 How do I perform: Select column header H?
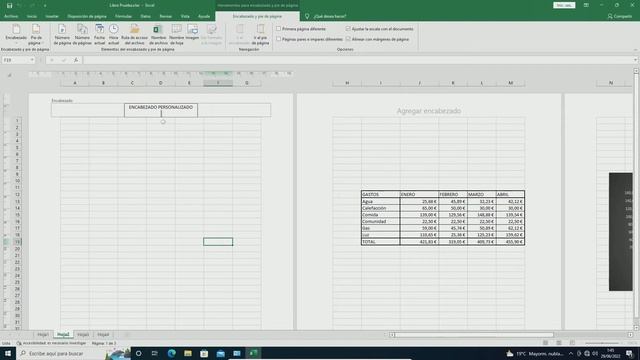[x=347, y=83]
